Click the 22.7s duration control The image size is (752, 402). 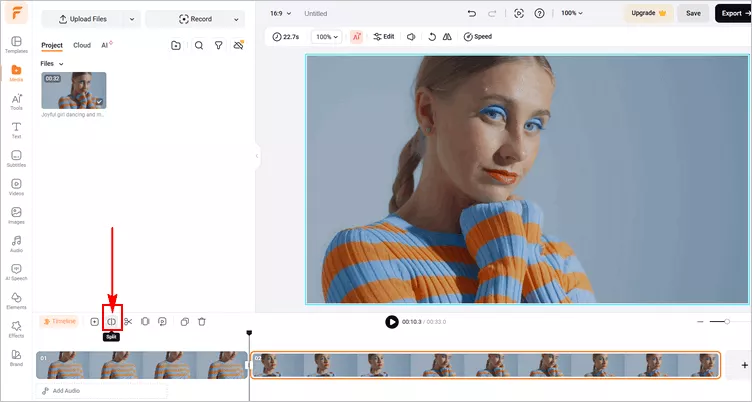point(286,36)
